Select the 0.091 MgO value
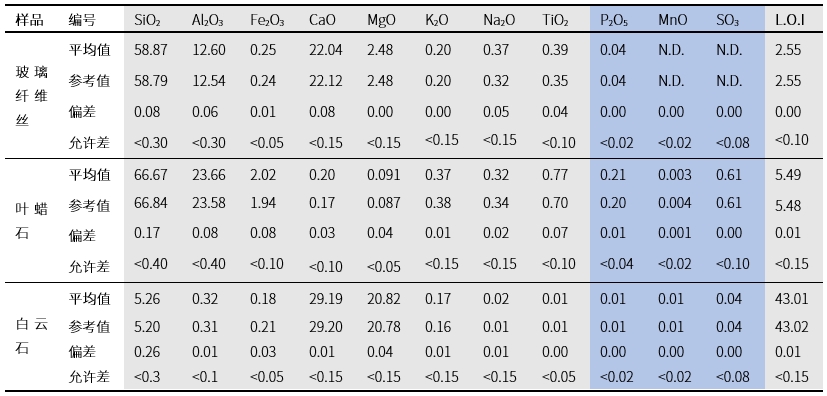This screenshot has width=827, height=396. click(383, 175)
